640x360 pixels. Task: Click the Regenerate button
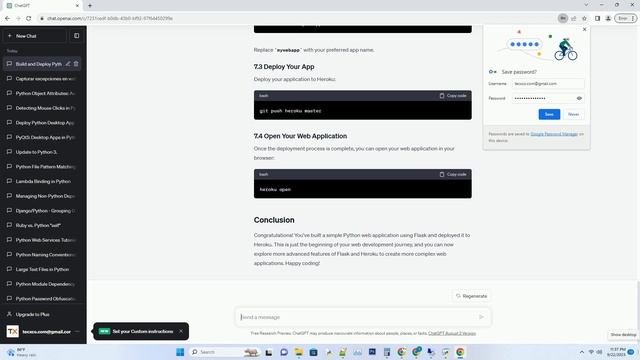[x=471, y=296]
